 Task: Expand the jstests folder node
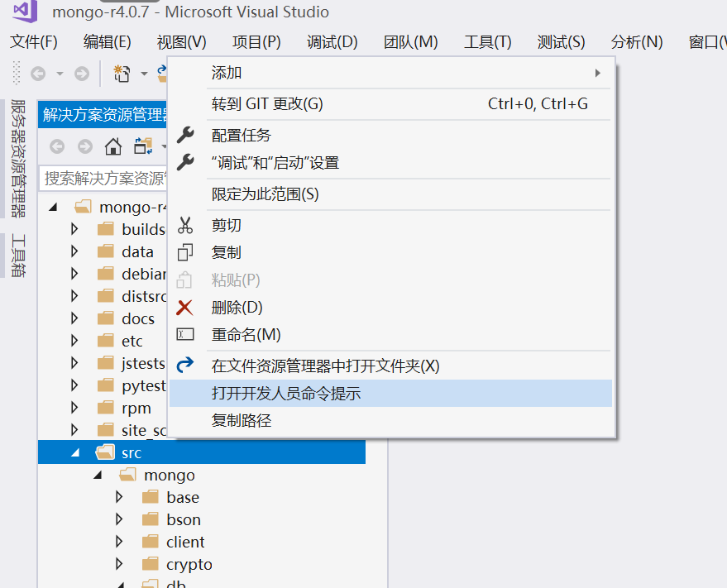pos(74,362)
